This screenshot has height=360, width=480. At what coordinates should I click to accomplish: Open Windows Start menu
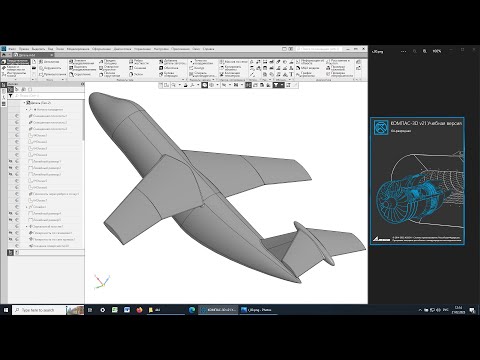[x=6, y=310]
